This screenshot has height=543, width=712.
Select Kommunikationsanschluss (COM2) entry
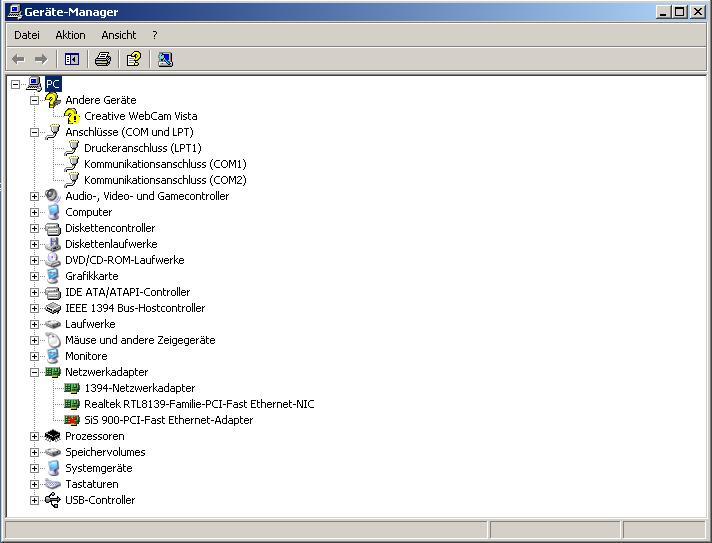pos(165,180)
